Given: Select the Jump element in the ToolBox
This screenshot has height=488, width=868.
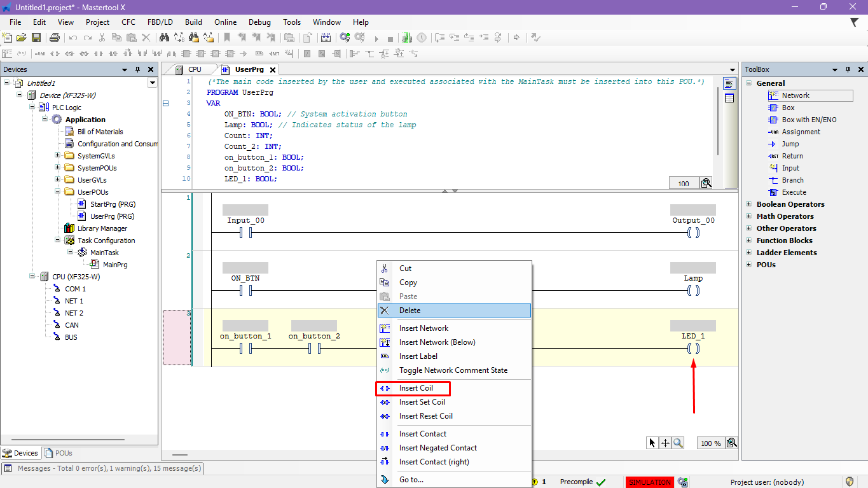Looking at the screenshot, I should tap(790, 144).
